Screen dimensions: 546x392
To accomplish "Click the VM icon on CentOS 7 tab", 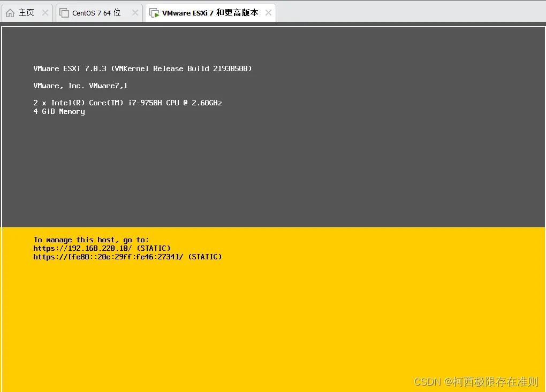I will pyautogui.click(x=64, y=13).
